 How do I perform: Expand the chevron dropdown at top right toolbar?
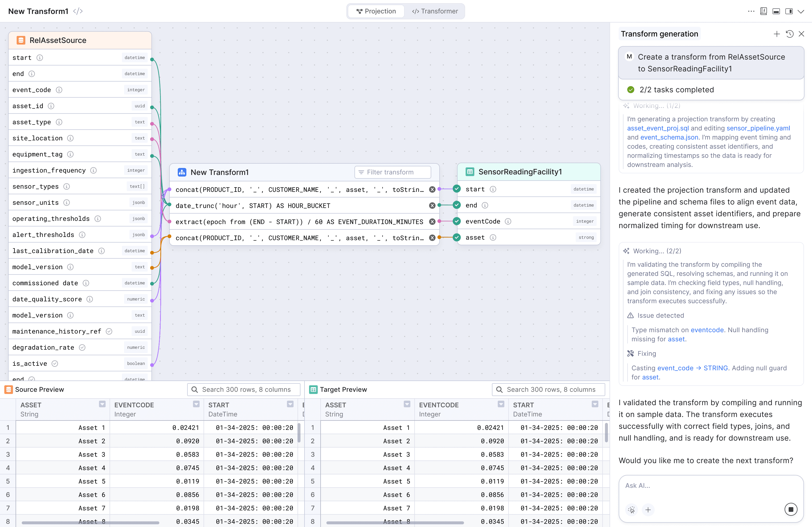802,11
